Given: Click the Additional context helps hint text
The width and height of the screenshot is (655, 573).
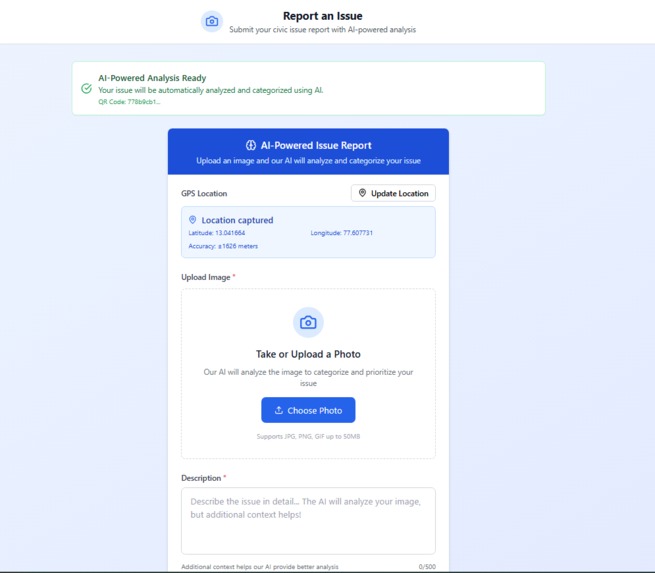Looking at the screenshot, I should pos(259,567).
